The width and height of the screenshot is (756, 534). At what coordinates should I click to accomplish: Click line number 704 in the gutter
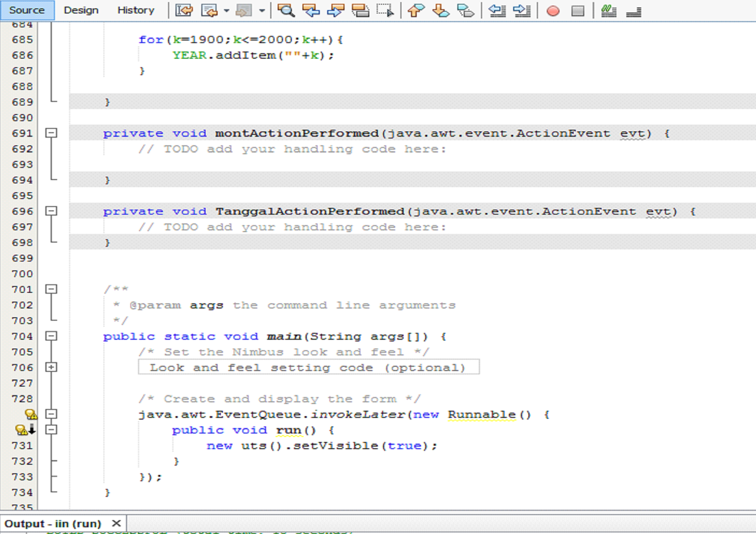click(x=22, y=336)
